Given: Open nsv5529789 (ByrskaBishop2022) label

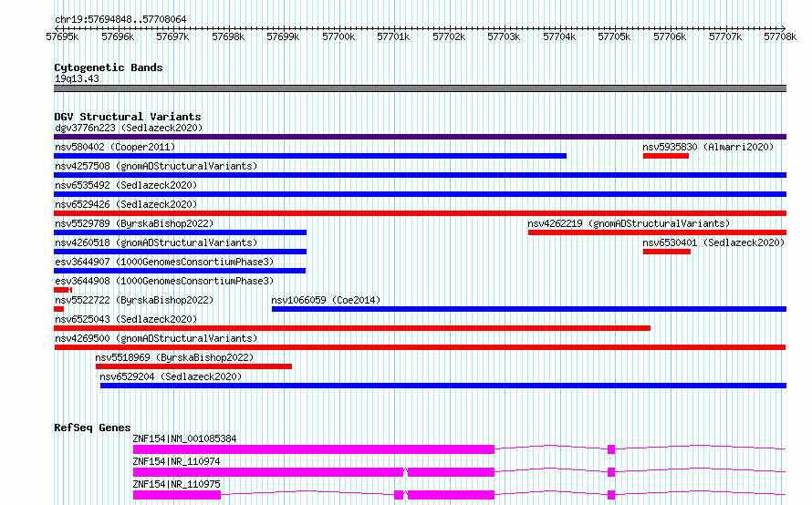Looking at the screenshot, I should click(134, 223).
